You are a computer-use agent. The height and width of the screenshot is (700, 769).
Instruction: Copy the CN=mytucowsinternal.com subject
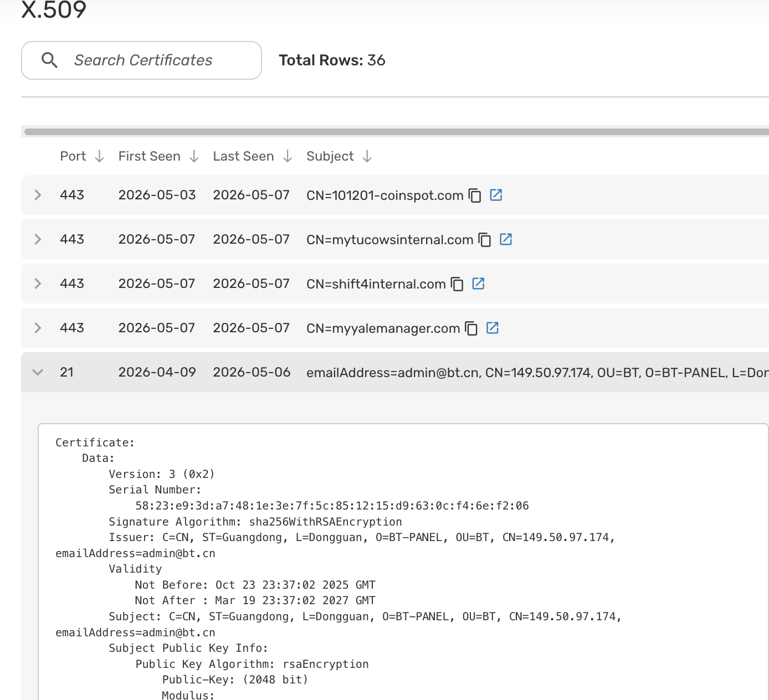[x=485, y=240]
